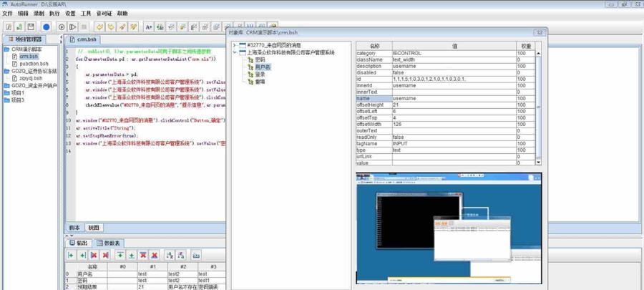Switch to the 参数表 tab
This screenshot has height=290, width=644.
click(110, 243)
